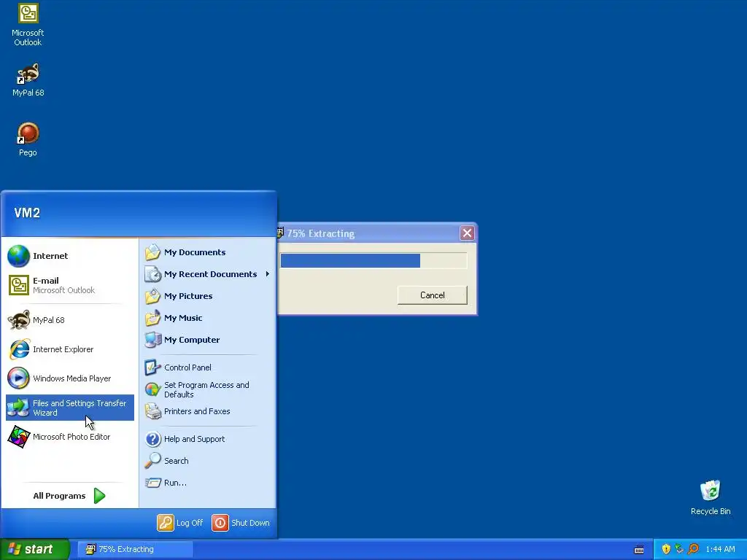The image size is (747, 560).
Task: Select the 75% Extracting taskbar button
Action: coord(135,549)
